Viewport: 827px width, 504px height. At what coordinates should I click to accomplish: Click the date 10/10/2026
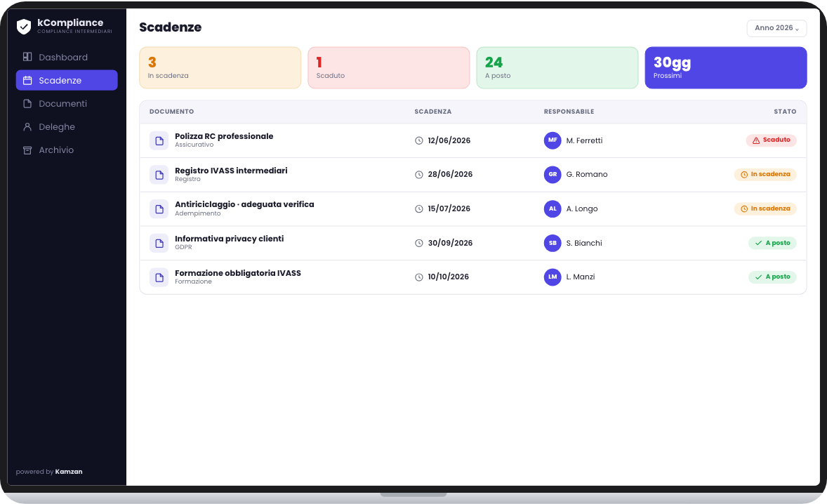(449, 277)
